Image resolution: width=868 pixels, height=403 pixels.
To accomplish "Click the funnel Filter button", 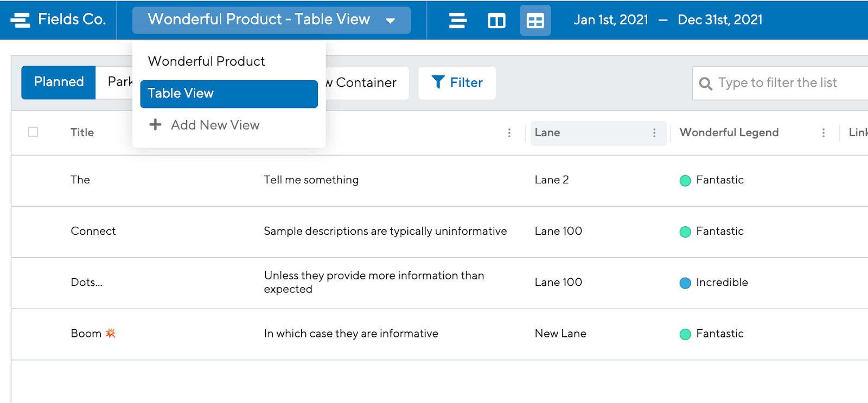I will (457, 82).
